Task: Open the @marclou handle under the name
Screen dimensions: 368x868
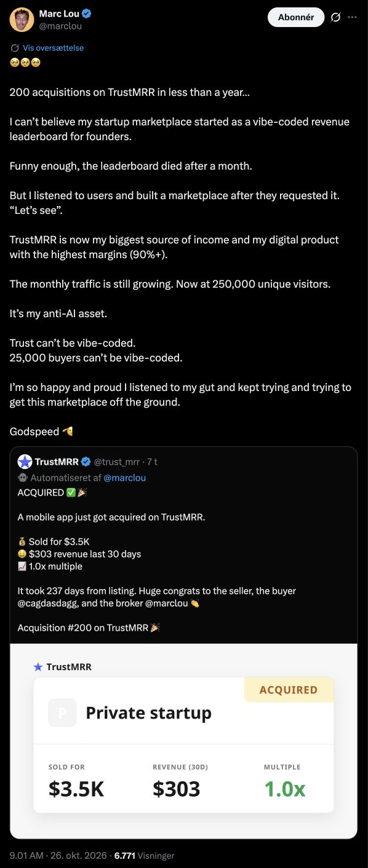Action: 60,26
